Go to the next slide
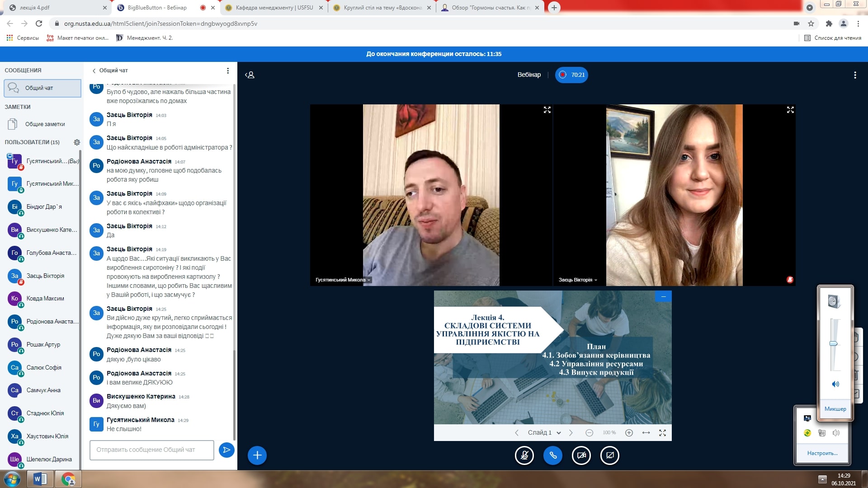The image size is (868, 488). [x=571, y=433]
